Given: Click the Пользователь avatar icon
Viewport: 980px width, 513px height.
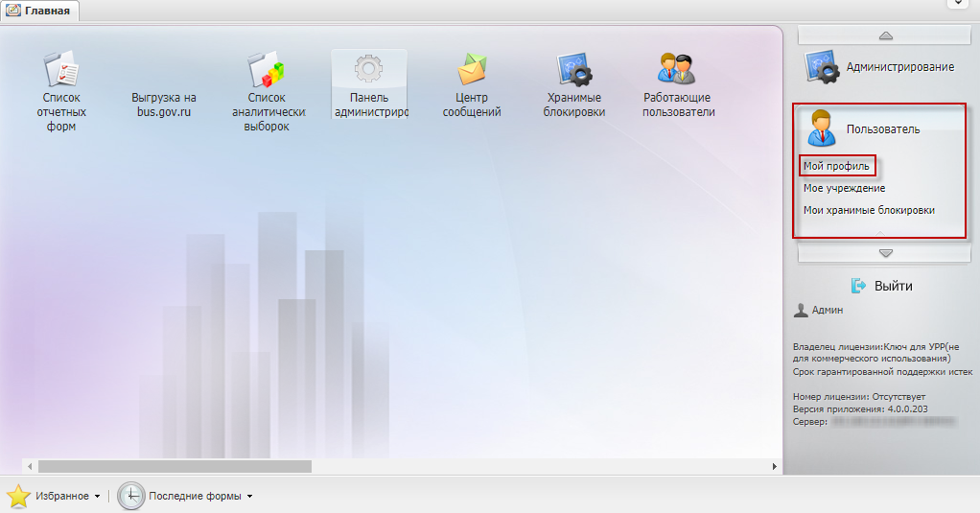Looking at the screenshot, I should coord(821,128).
